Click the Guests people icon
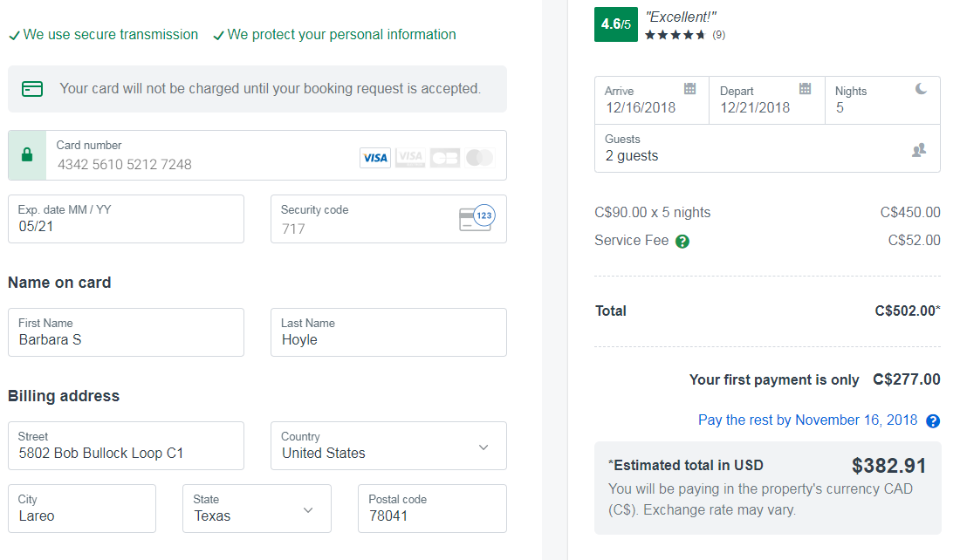The height and width of the screenshot is (560, 960). (x=918, y=150)
